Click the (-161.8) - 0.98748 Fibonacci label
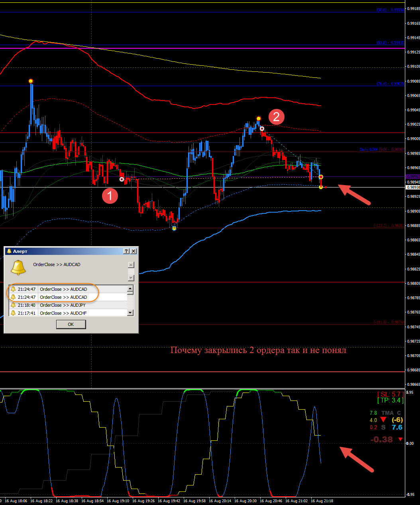The width and height of the screenshot is (420, 505). pos(389,322)
